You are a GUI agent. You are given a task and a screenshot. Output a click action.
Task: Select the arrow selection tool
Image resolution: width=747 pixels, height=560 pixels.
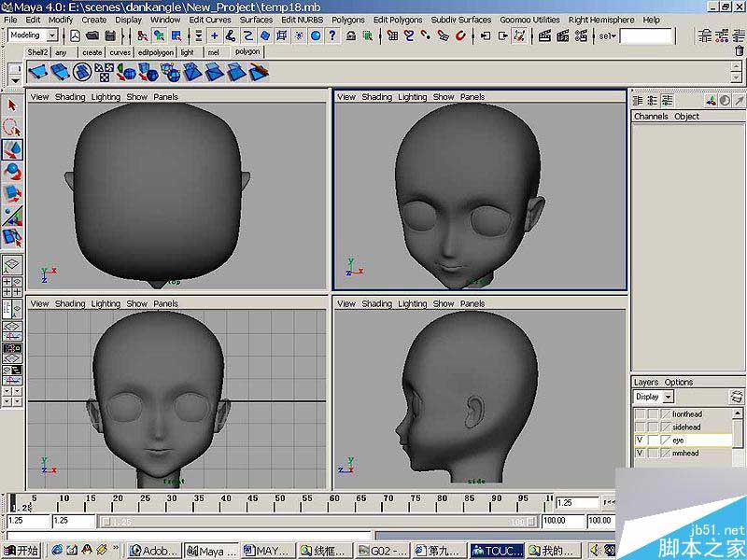[x=12, y=105]
